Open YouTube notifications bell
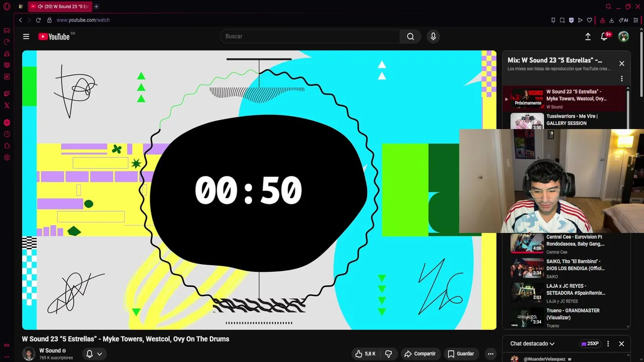This screenshot has width=644, height=362. coord(605,36)
